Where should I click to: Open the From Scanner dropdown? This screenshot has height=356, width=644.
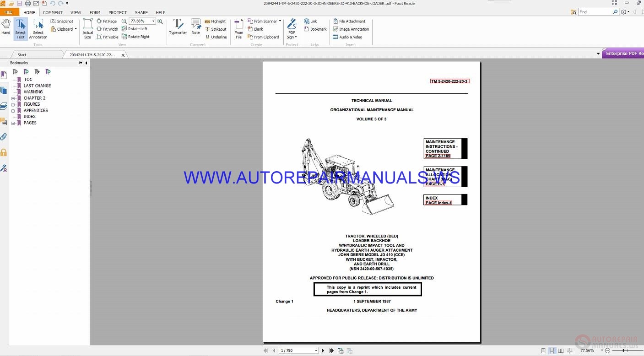point(280,21)
